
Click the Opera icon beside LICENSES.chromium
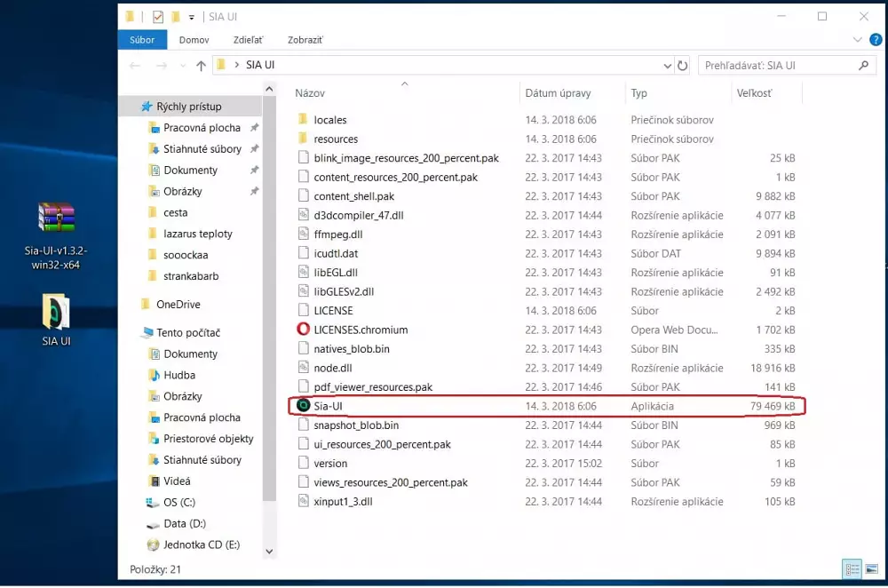303,330
